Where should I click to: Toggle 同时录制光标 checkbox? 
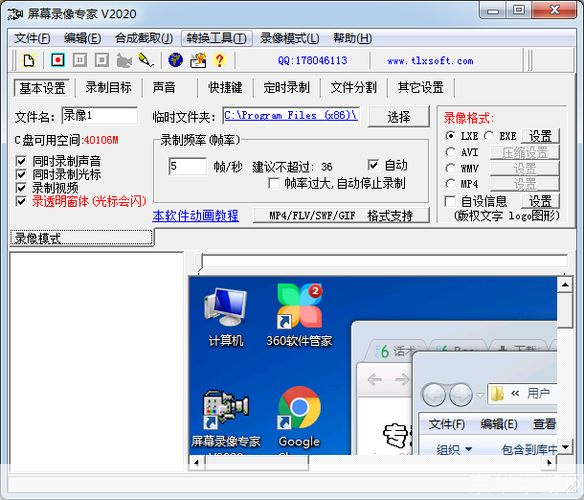tap(21, 174)
